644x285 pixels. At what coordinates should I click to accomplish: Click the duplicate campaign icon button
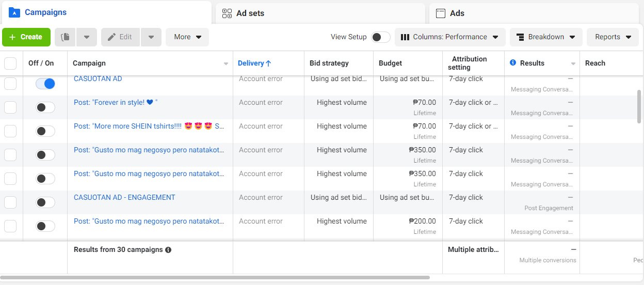pyautogui.click(x=65, y=37)
